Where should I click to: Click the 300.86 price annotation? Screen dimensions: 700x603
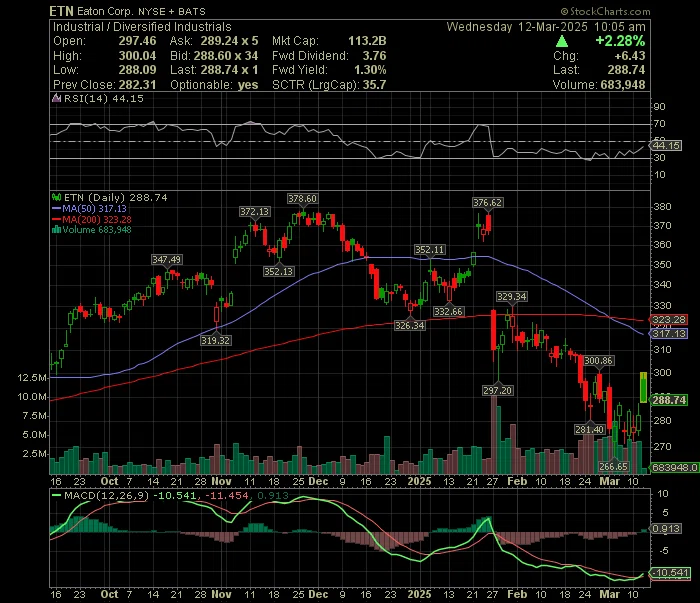point(598,361)
